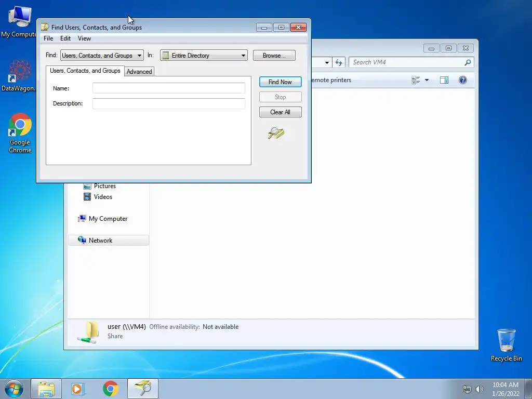Open the View menu in Find dialog
The image size is (532, 399).
[84, 38]
